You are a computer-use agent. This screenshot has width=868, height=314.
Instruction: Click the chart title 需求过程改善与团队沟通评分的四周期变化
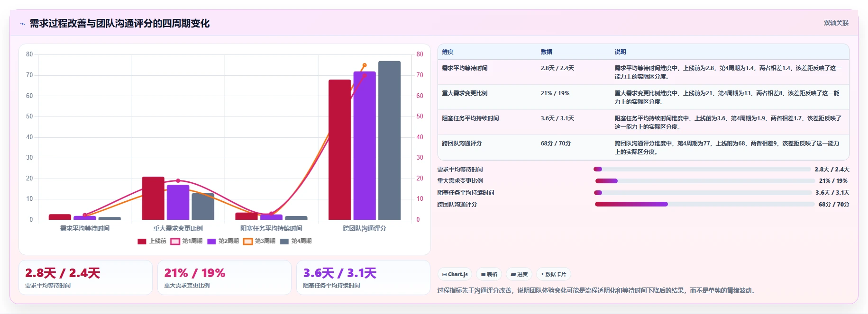(x=119, y=24)
